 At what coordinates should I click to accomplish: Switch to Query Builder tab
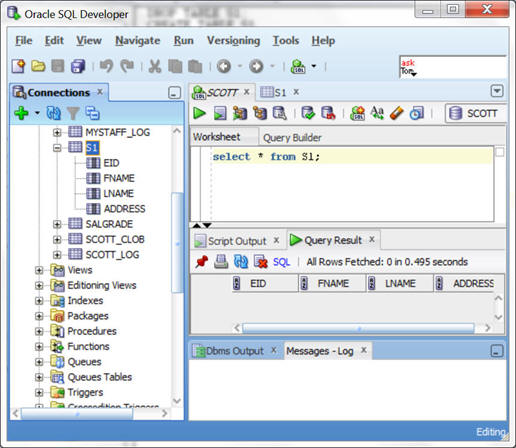click(x=292, y=138)
